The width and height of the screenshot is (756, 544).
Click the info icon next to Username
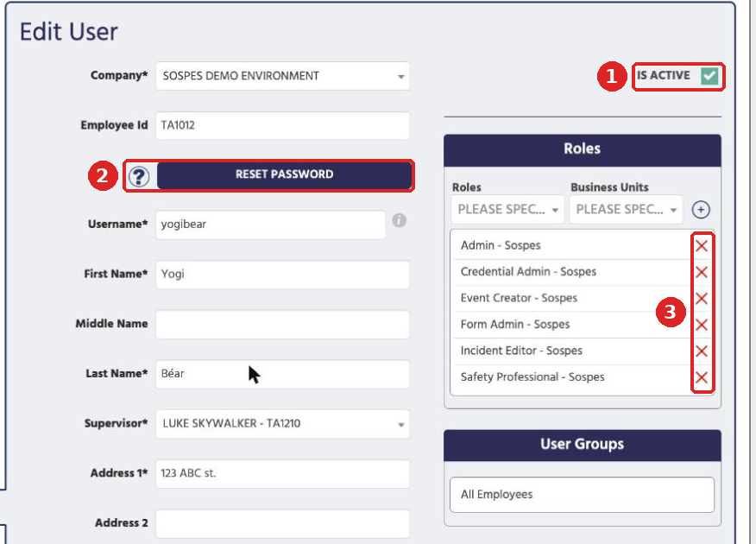click(x=400, y=220)
